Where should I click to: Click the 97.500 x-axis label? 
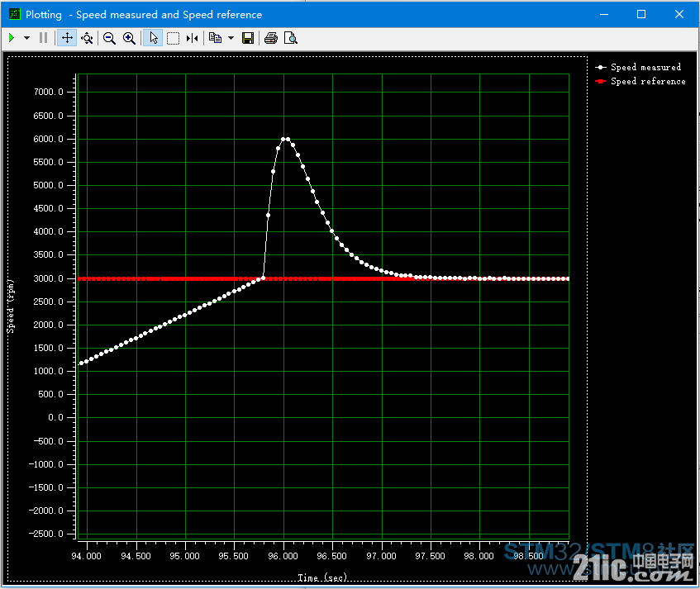[x=431, y=556]
